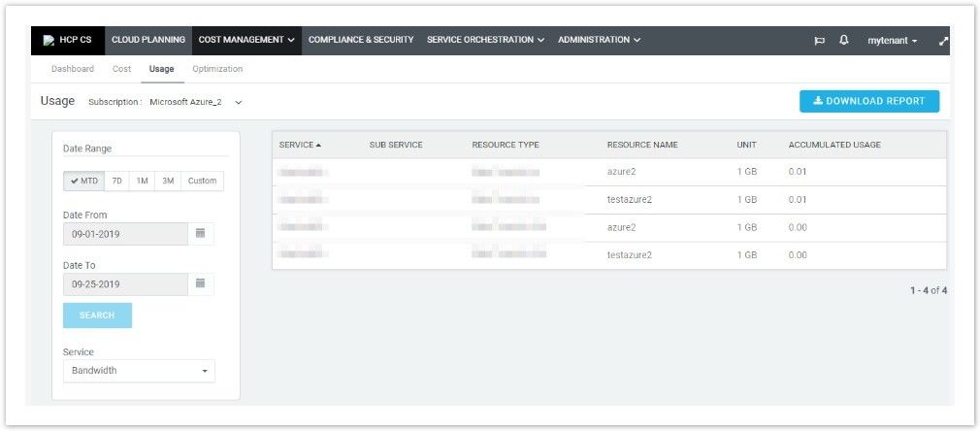This screenshot has height=431, width=980.
Task: Switch to the Optimization tab
Action: click(x=217, y=69)
